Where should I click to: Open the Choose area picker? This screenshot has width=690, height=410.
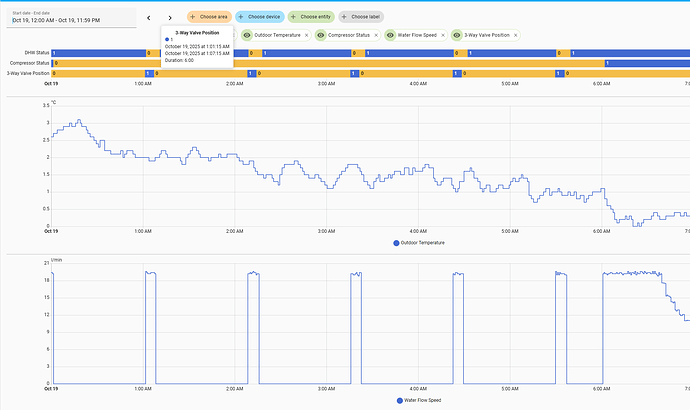click(x=209, y=17)
